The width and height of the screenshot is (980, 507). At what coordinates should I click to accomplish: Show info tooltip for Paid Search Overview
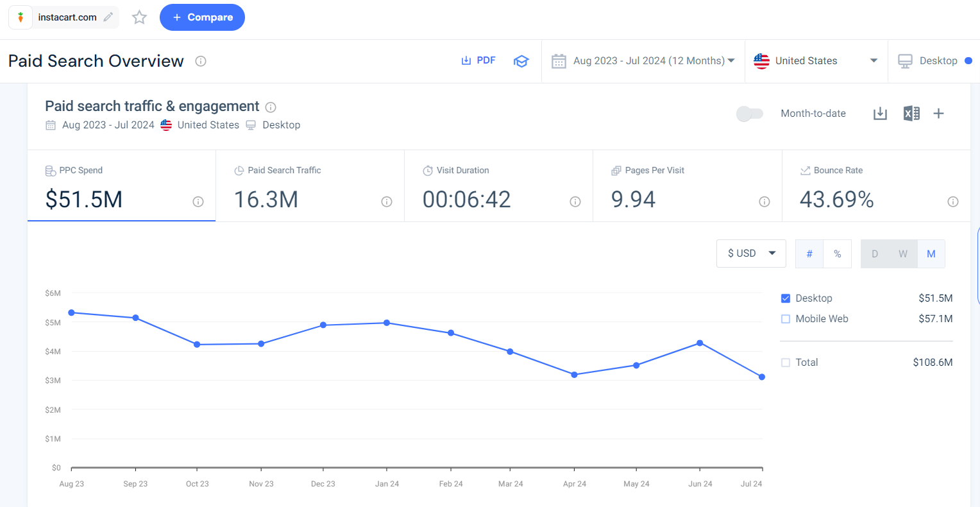tap(201, 61)
